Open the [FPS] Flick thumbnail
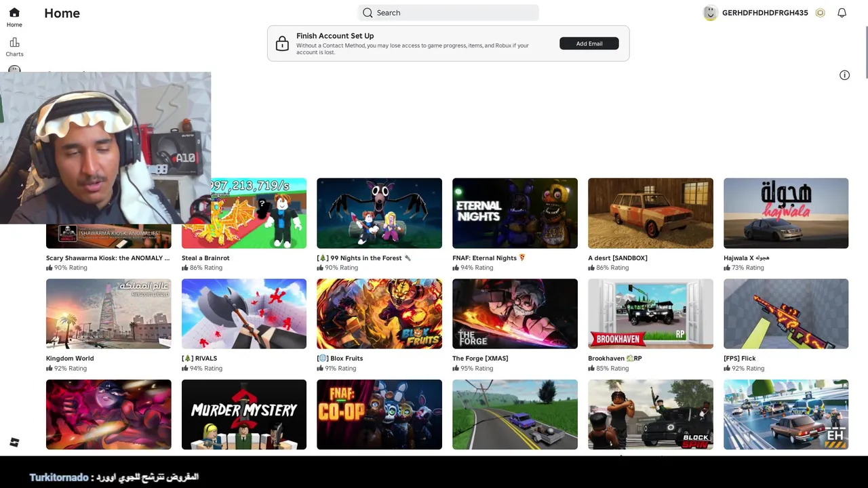The image size is (868, 488). click(786, 314)
